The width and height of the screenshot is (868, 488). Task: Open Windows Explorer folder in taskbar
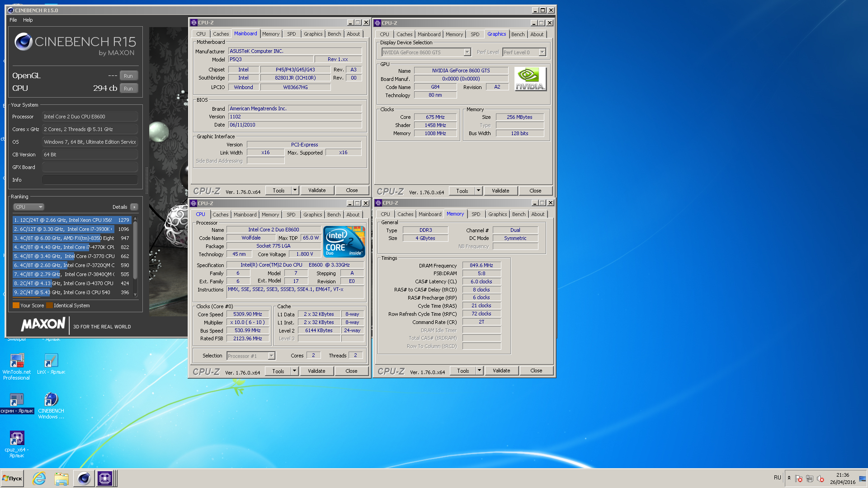coord(61,479)
